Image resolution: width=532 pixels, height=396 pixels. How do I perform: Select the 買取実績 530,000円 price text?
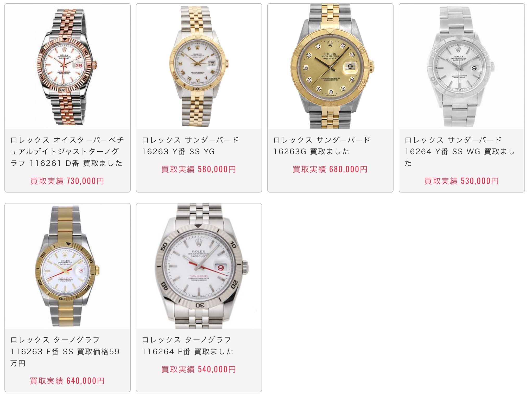click(x=461, y=181)
